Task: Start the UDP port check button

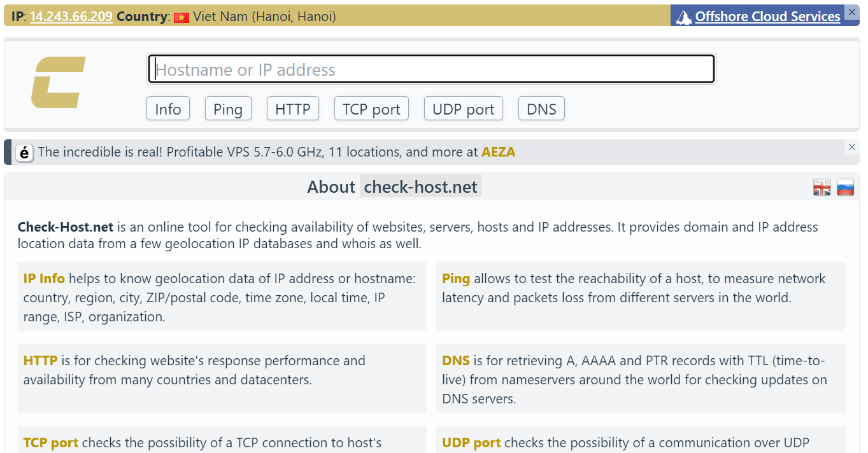Action: [x=464, y=109]
